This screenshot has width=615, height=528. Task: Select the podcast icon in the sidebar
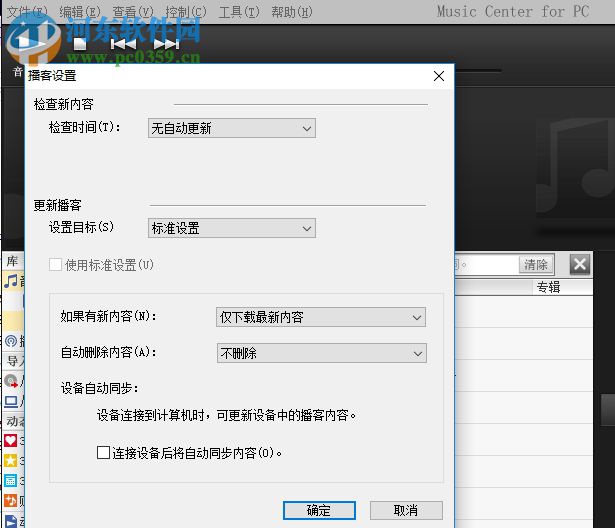[x=11, y=341]
